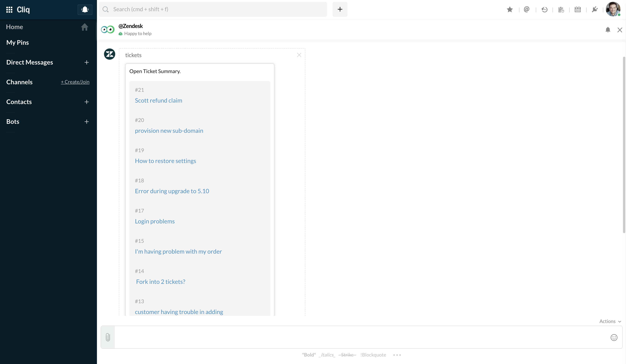This screenshot has width=626, height=364.
Task: Open chat history clock icon
Action: tap(544, 10)
